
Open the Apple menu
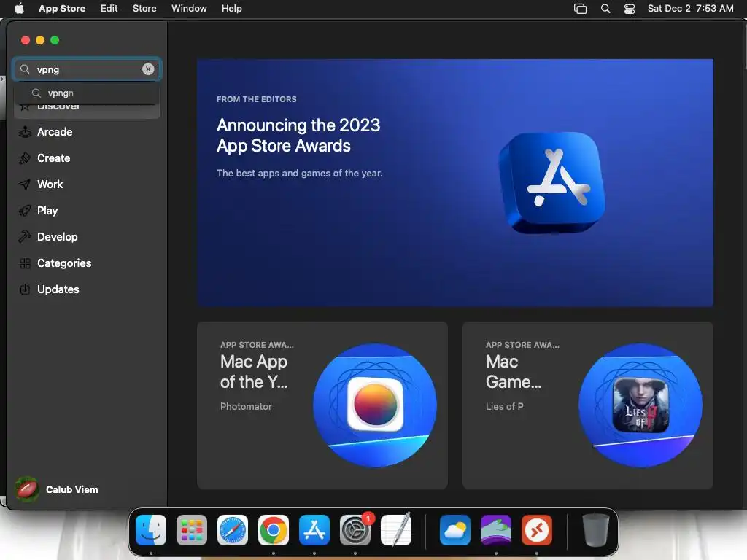pyautogui.click(x=19, y=8)
